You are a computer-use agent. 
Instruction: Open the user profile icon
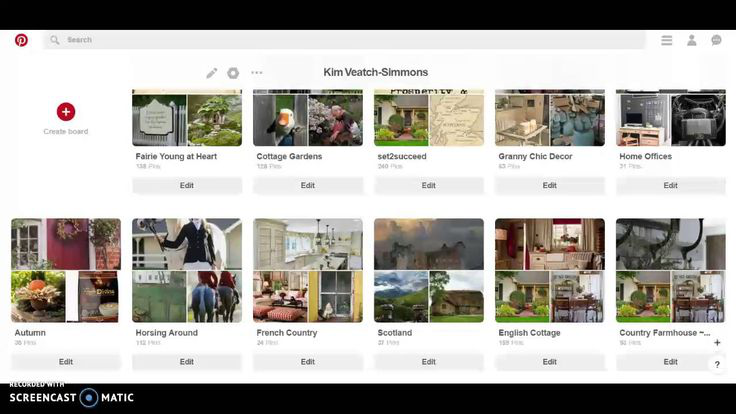(x=691, y=40)
